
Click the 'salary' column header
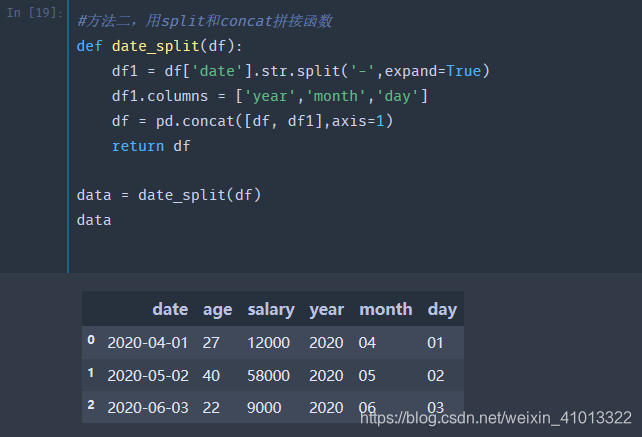point(271,310)
